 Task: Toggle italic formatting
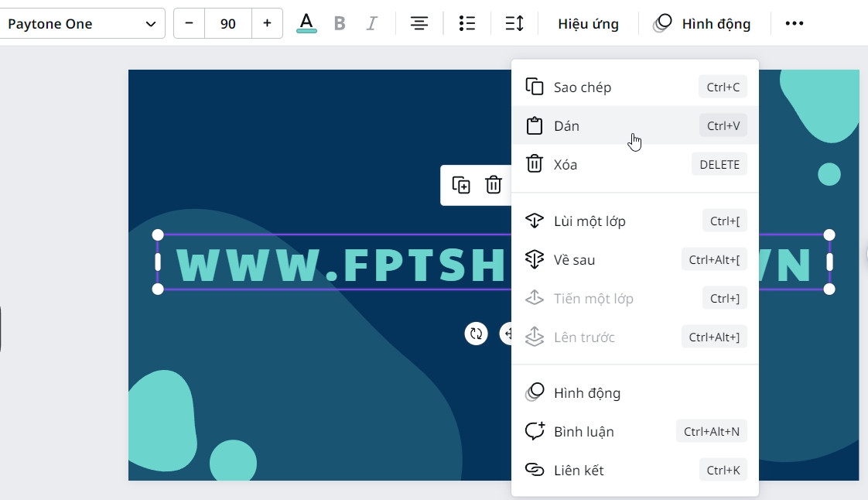click(x=372, y=24)
